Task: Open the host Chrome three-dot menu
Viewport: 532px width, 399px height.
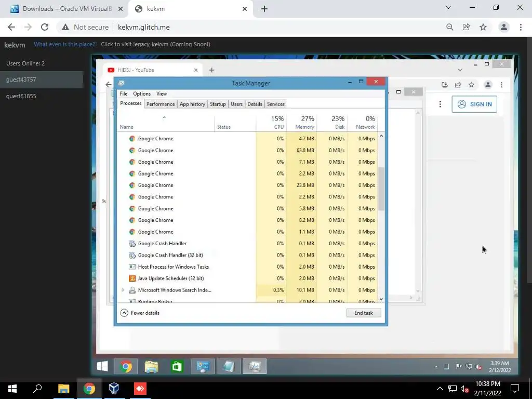Action: 521,27
